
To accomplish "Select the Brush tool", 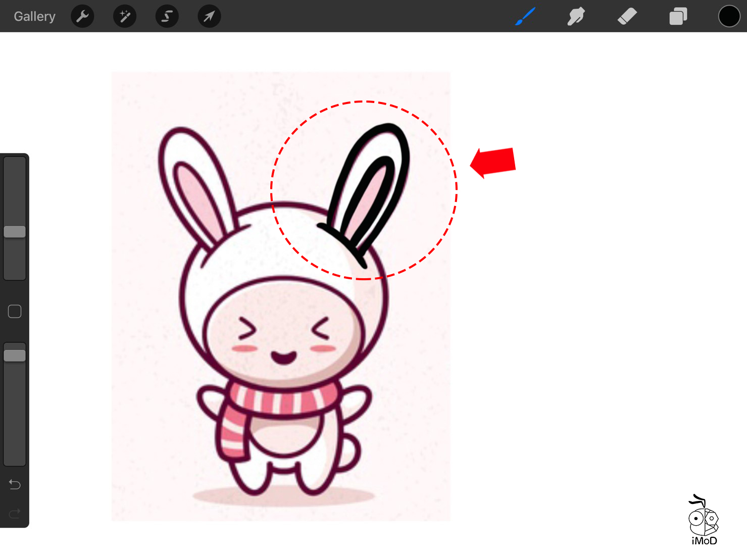I will pyautogui.click(x=525, y=17).
